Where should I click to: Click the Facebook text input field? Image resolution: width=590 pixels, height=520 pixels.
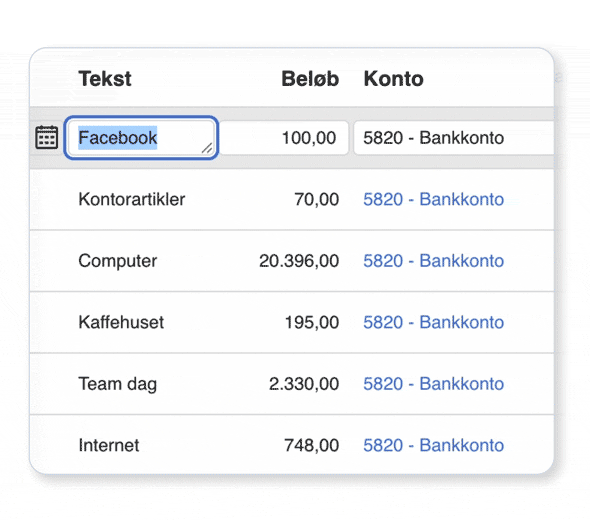click(141, 138)
